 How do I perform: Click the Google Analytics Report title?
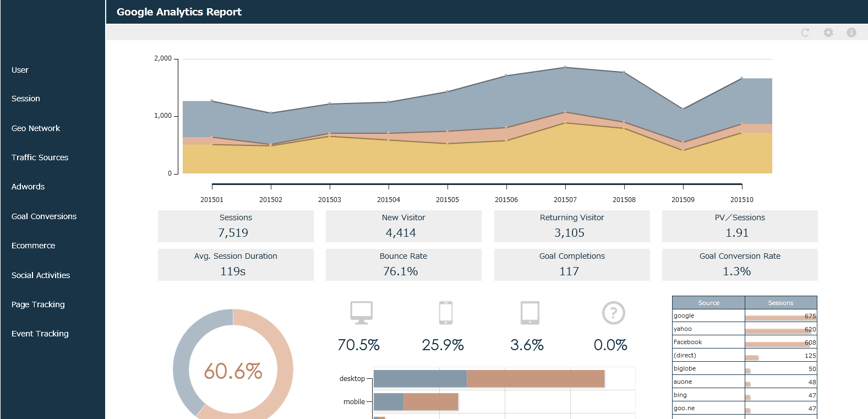tap(179, 12)
